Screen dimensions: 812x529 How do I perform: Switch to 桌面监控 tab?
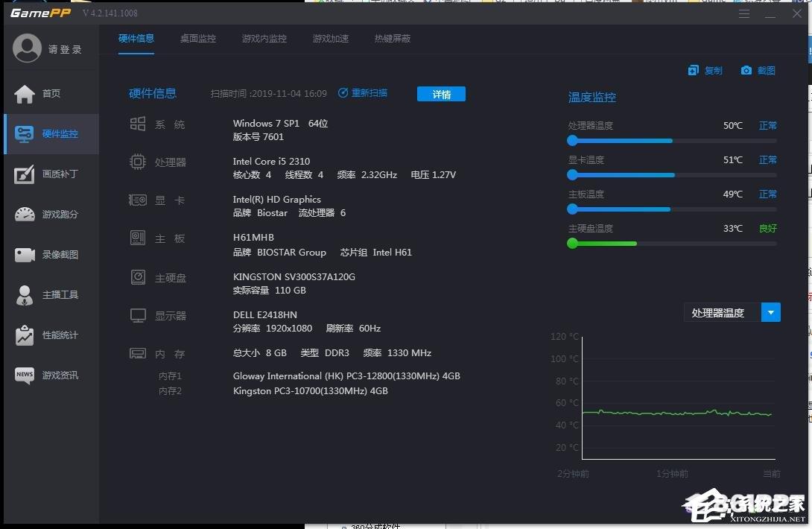pos(198,38)
